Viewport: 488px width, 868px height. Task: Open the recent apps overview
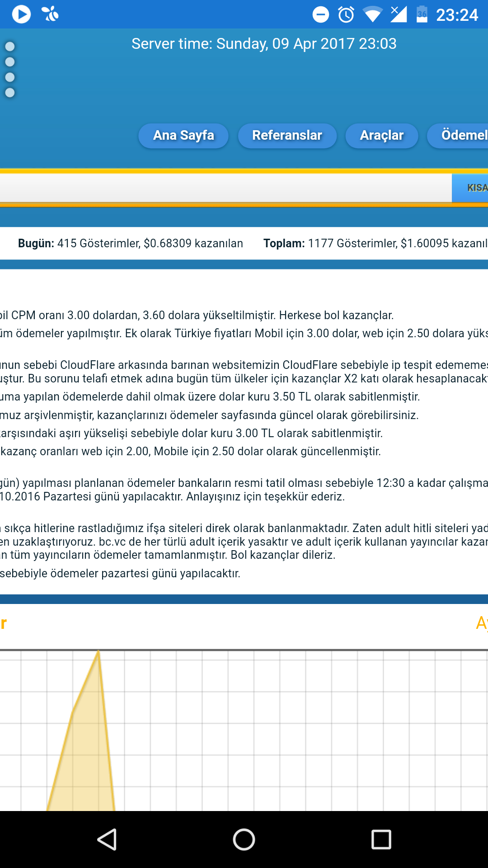pos(381,840)
